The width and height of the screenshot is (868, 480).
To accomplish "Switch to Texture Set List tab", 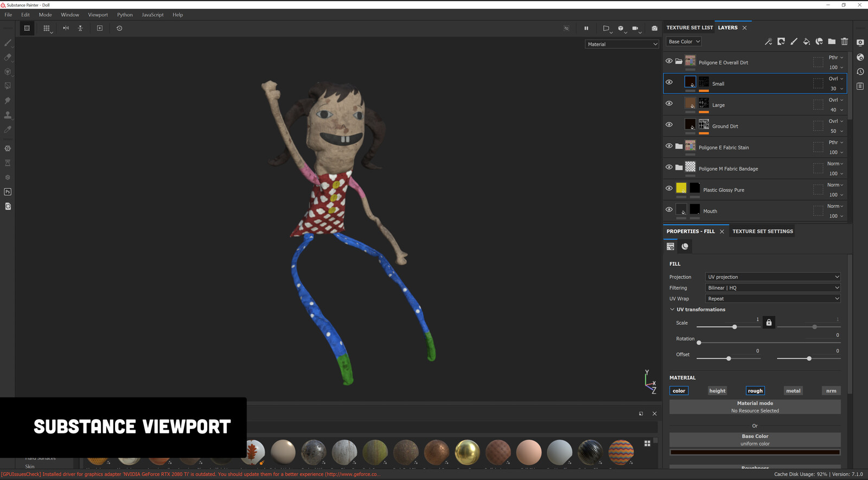I will (x=690, y=27).
